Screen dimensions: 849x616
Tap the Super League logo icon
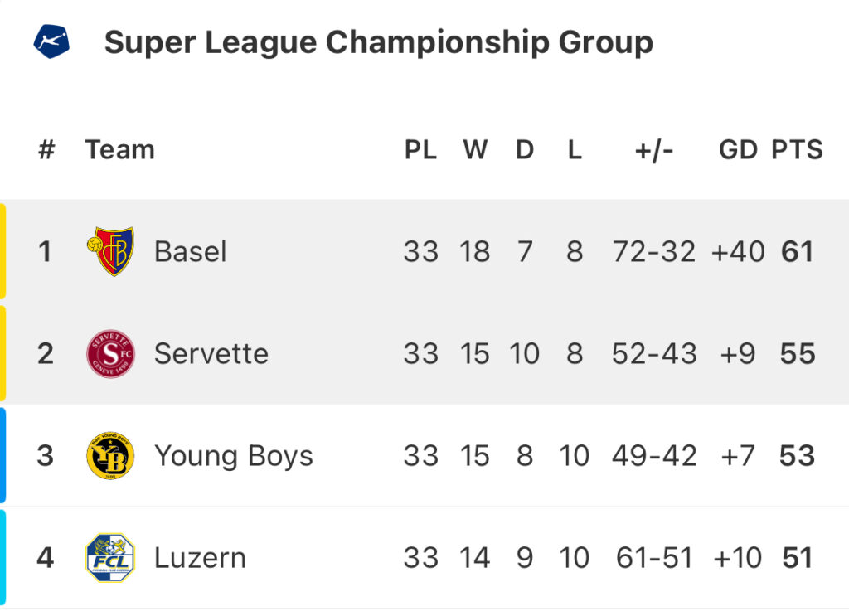click(x=51, y=41)
